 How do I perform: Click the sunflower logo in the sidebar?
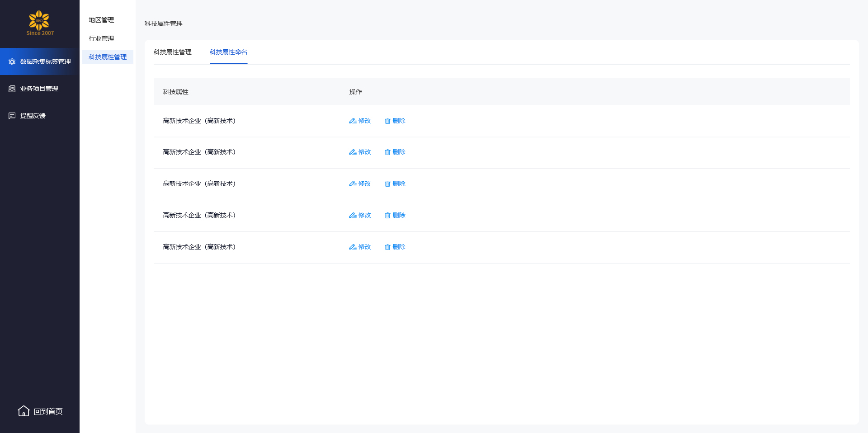click(39, 21)
